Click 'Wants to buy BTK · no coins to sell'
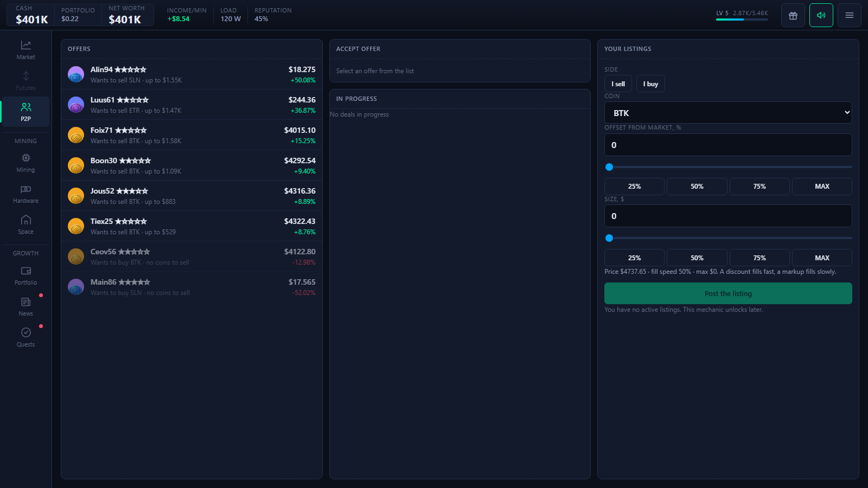Image resolution: width=868 pixels, height=488 pixels. (x=140, y=262)
